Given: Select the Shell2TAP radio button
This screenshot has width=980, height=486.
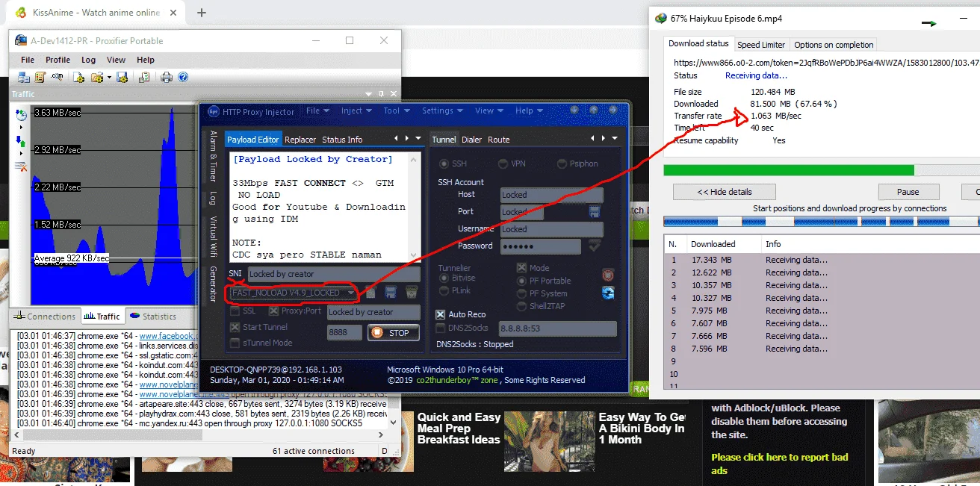Looking at the screenshot, I should [x=521, y=306].
